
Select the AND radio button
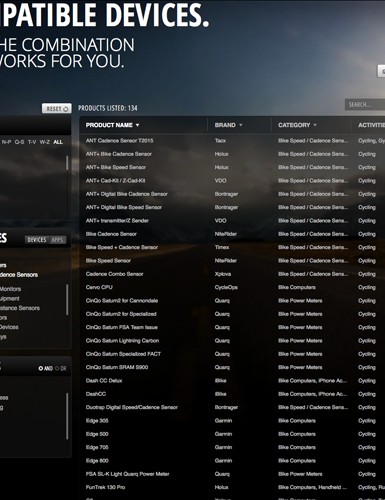[x=46, y=368]
